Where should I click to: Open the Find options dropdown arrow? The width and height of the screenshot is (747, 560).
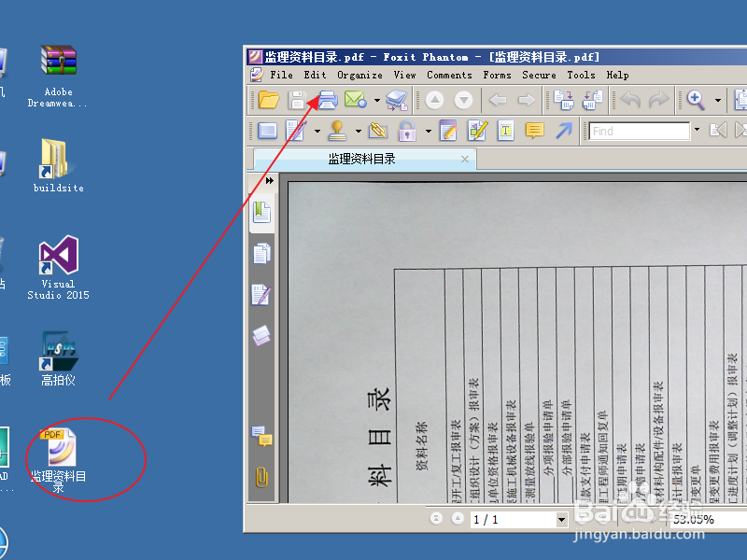[x=697, y=130]
